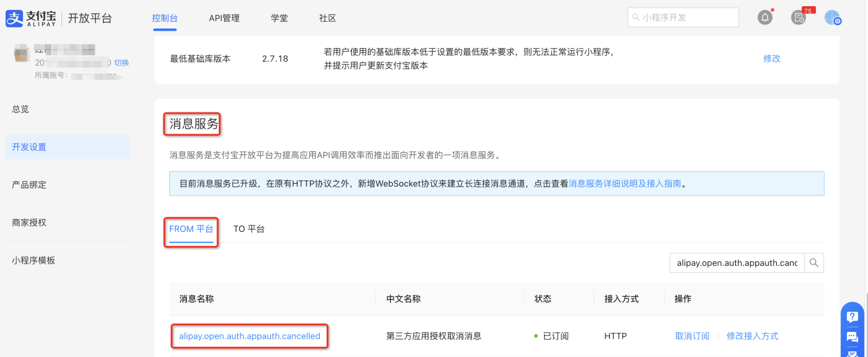Image resolution: width=868 pixels, height=357 pixels.
Task: Switch to the 控制台 tab
Action: pos(165,18)
